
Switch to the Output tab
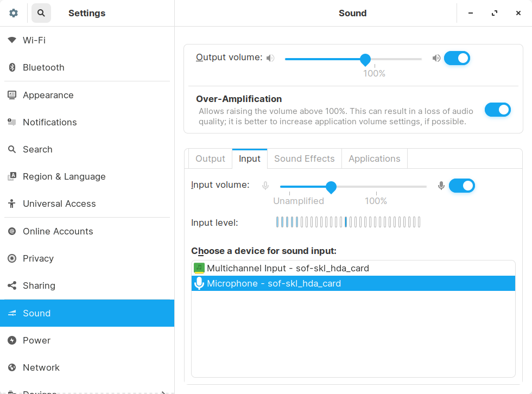pos(210,158)
